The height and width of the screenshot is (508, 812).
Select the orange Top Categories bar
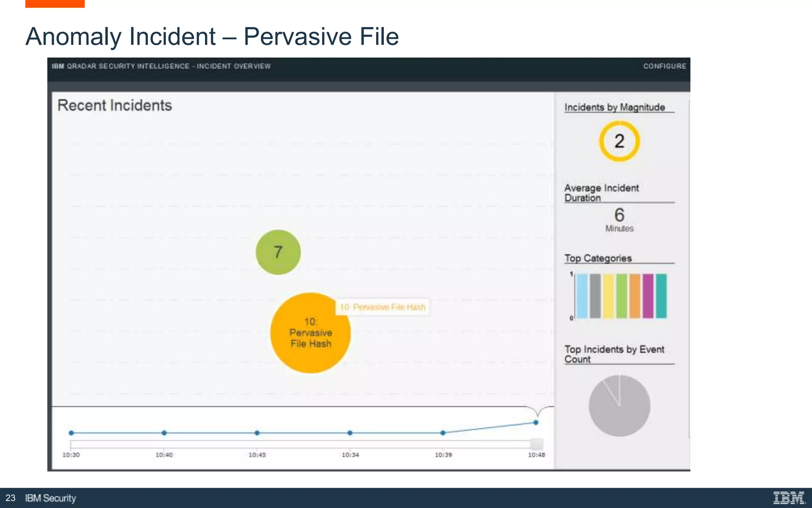[x=635, y=296]
